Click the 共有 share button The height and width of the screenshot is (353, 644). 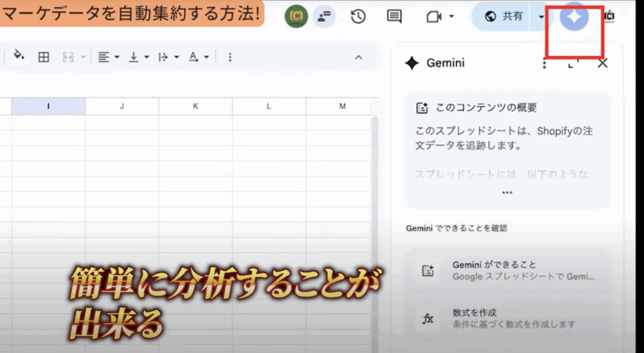point(504,17)
